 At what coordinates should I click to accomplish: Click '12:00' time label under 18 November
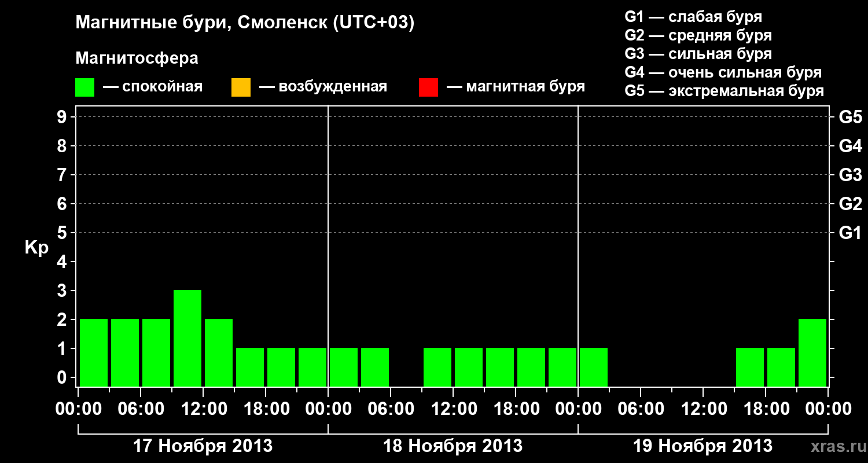click(453, 409)
